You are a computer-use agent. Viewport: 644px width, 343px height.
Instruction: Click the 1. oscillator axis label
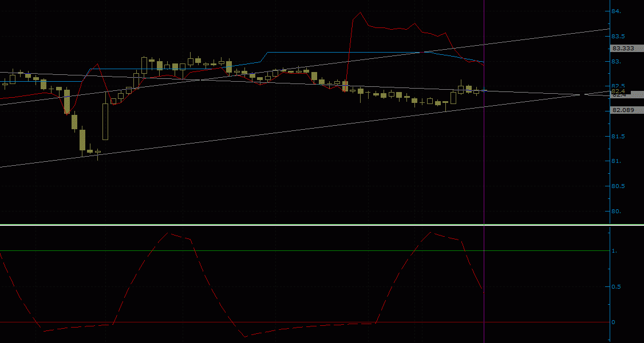614,251
